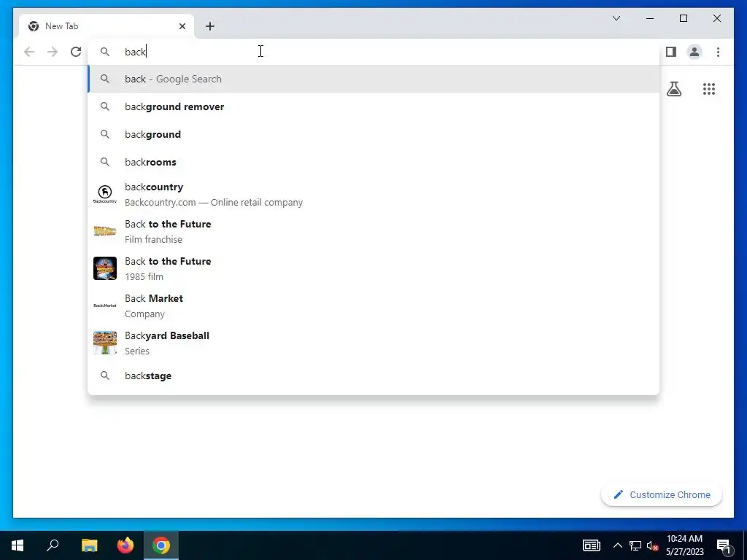The width and height of the screenshot is (747, 560).
Task: Click Customize Chrome button
Action: tap(662, 495)
